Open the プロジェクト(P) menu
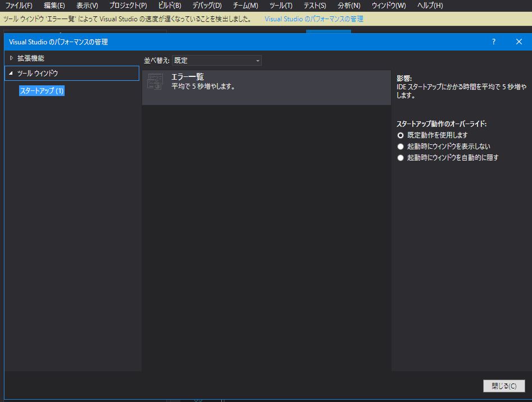 tap(128, 6)
